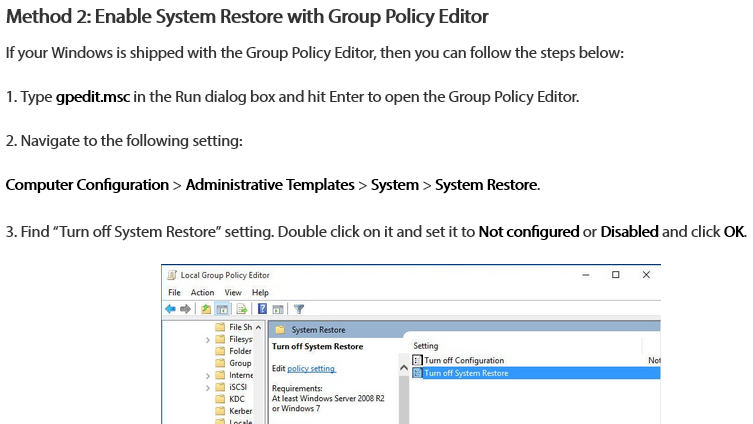The height and width of the screenshot is (424, 753).
Task: Expand the Filesys tree folder
Action: point(208,339)
